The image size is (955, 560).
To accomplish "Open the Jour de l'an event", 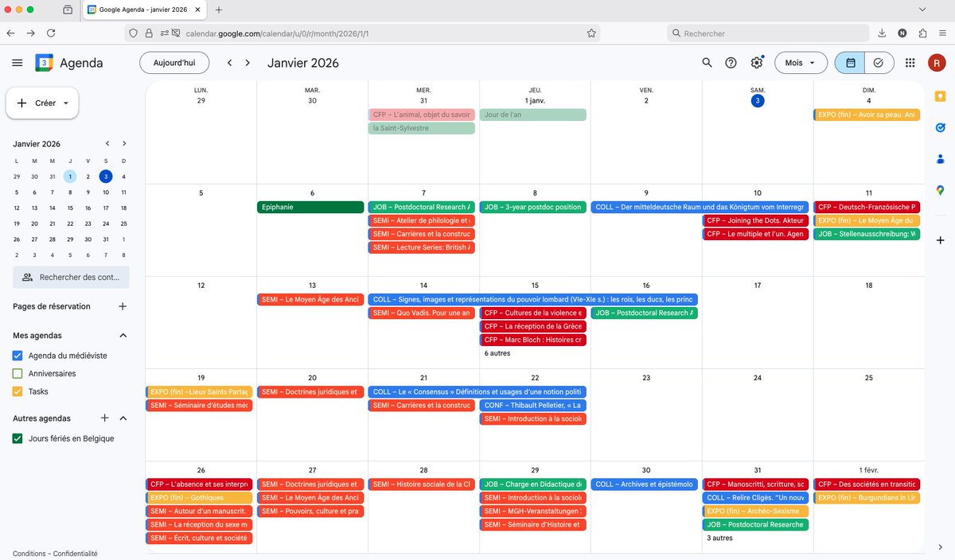I will click(x=533, y=115).
